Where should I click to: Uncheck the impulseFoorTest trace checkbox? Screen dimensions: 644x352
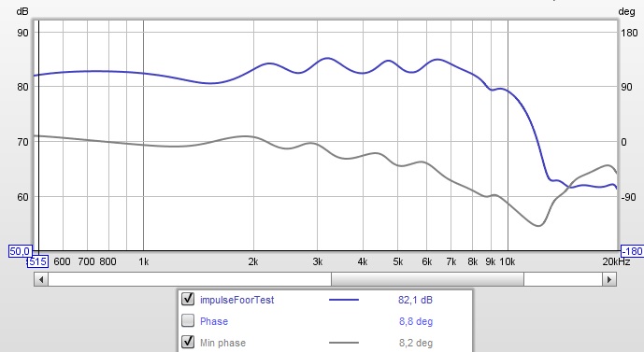(188, 299)
